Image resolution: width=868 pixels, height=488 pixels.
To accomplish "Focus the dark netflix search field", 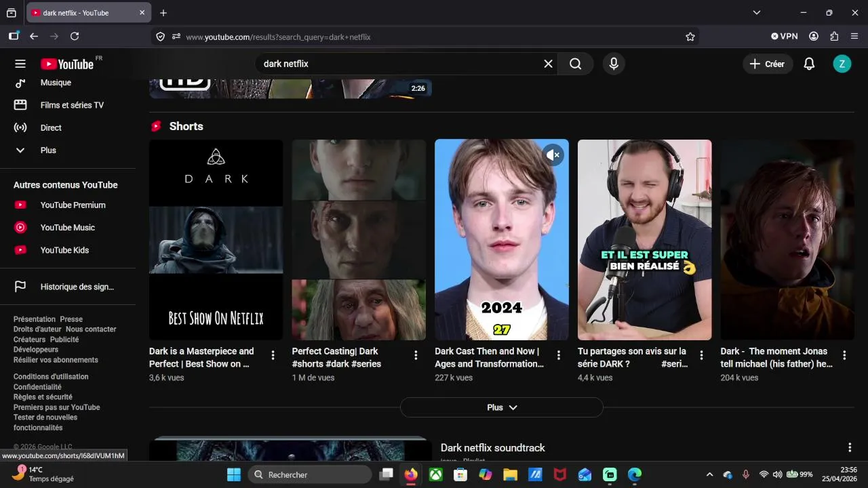I will (x=400, y=64).
